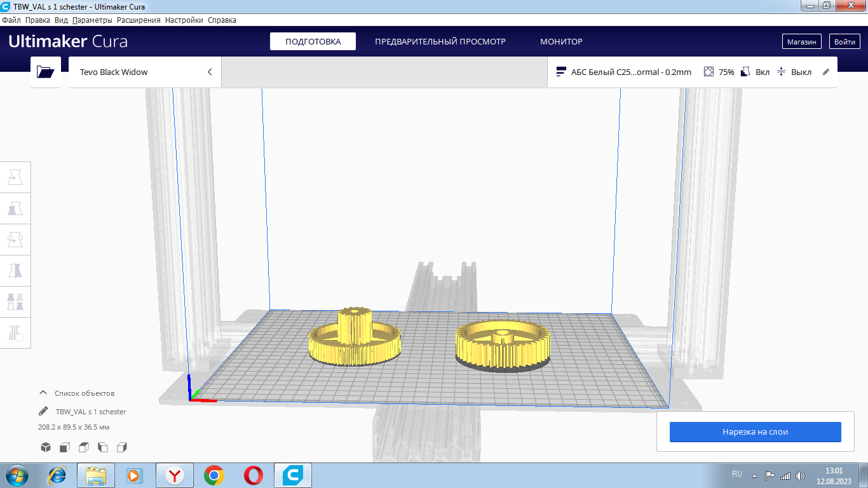Open Google Chrome from taskbar
The image size is (868, 488).
click(214, 475)
